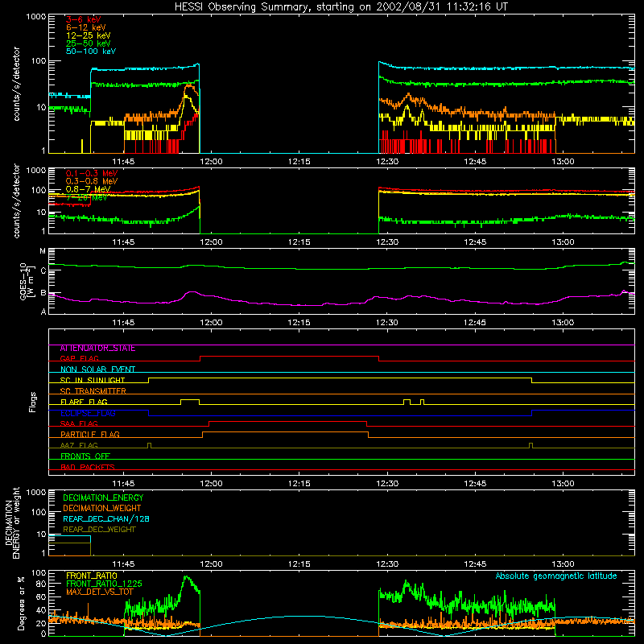
Task: Click the 'DECIMATION ENERGY or weight' axis title
Action: [12, 522]
